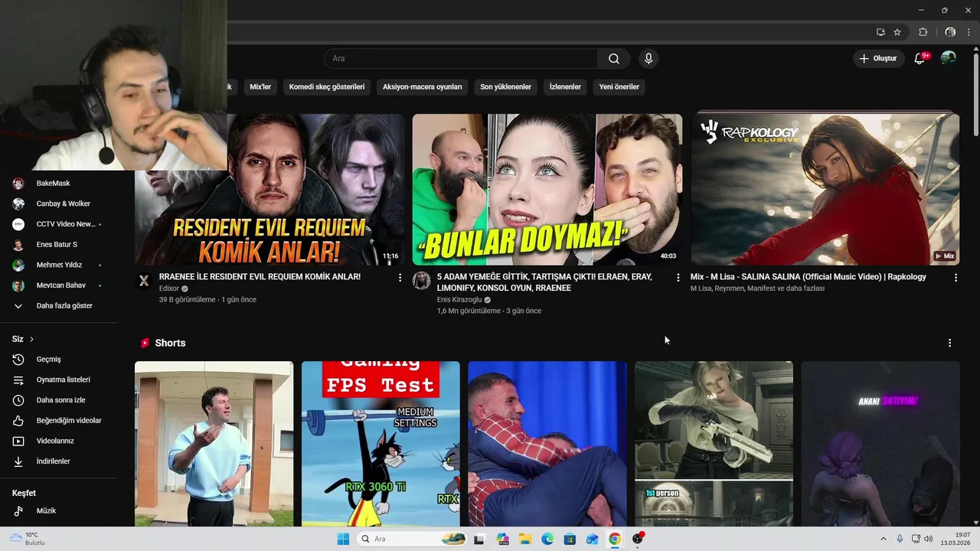Click Edixor channel name link

pyautogui.click(x=168, y=289)
